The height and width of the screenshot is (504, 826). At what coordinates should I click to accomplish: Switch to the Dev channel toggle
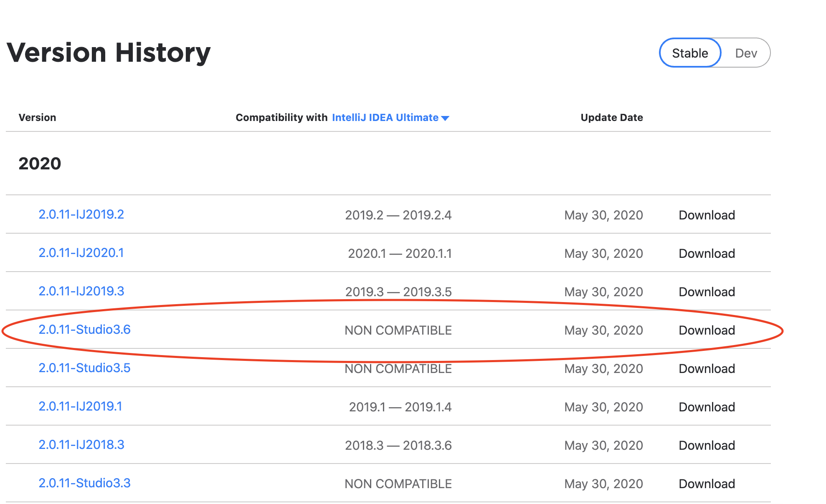click(746, 53)
